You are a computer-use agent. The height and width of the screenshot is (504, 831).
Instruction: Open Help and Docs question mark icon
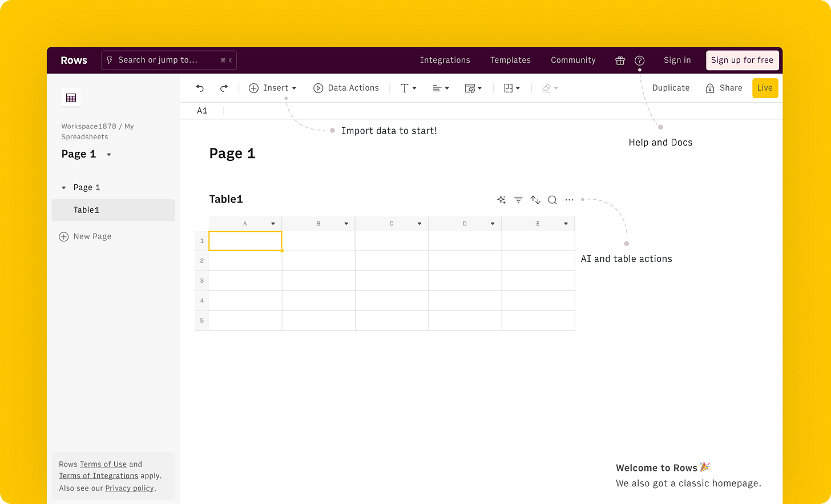pyautogui.click(x=640, y=61)
